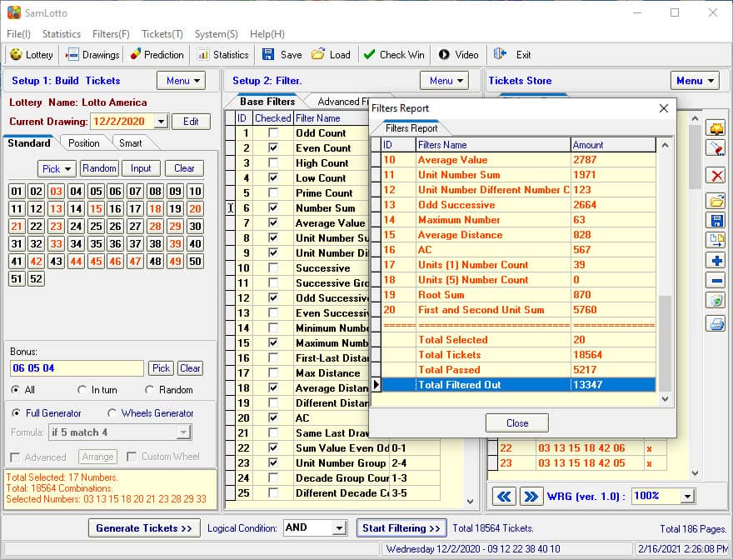
Task: Click the red X delete icon in Tickets Store
Action: [716, 176]
